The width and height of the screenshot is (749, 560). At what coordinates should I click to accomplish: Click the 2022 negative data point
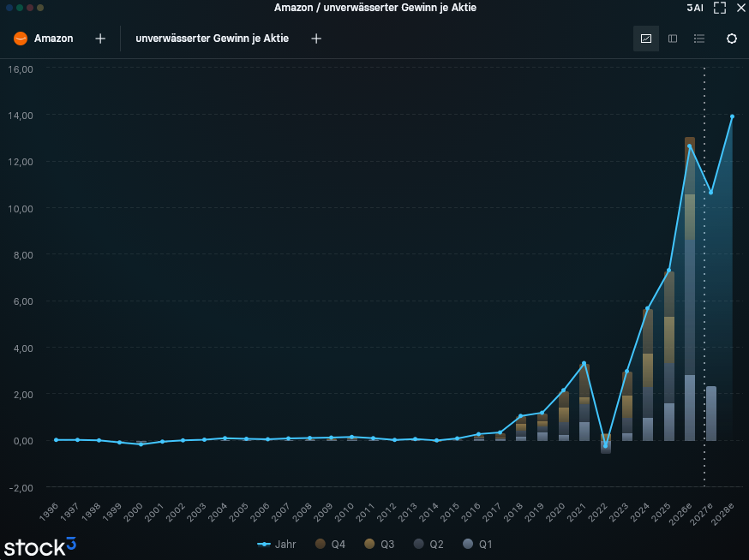[605, 446]
